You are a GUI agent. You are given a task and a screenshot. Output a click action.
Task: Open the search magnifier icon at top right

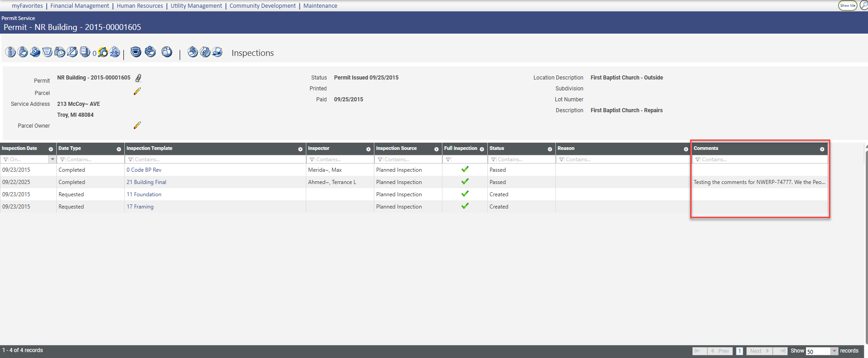click(x=863, y=5)
